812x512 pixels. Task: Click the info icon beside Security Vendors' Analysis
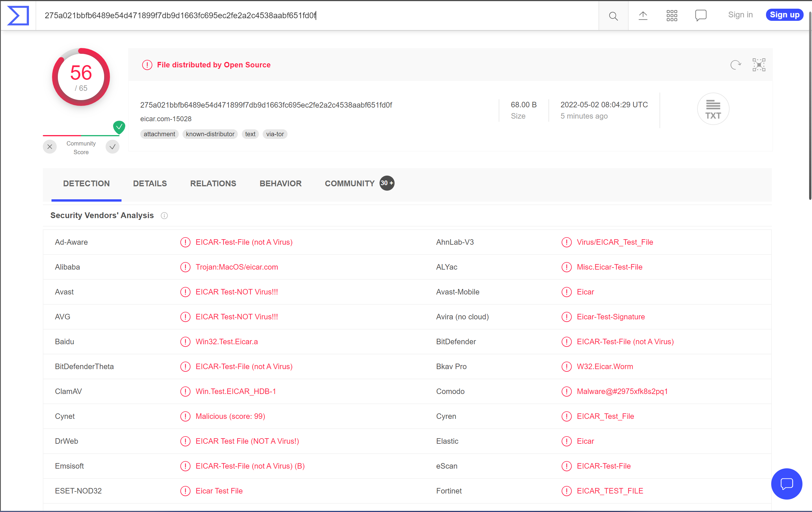click(164, 216)
